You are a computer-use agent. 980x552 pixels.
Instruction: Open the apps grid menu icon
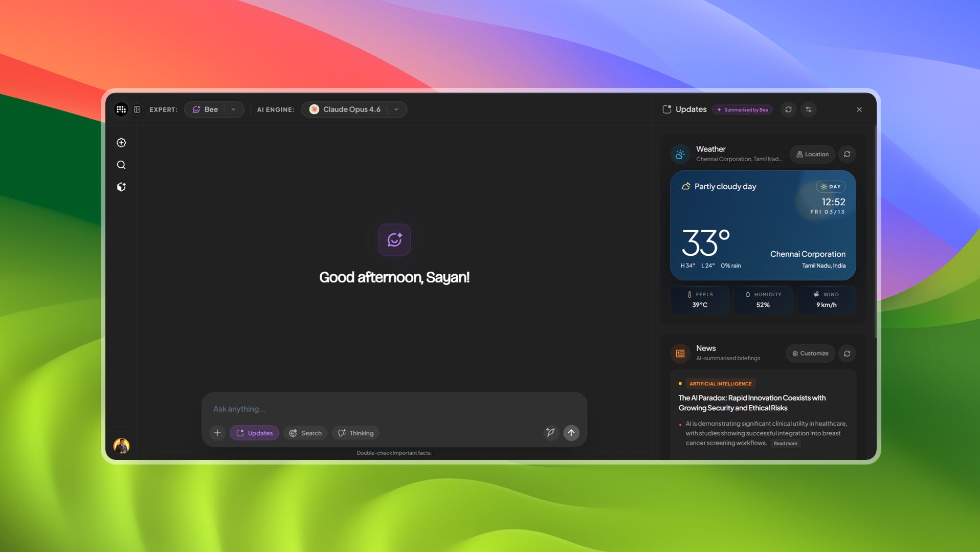coord(121,109)
